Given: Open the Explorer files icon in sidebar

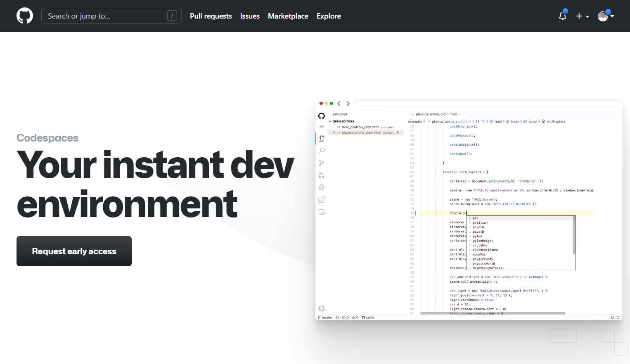Looking at the screenshot, I should (322, 139).
